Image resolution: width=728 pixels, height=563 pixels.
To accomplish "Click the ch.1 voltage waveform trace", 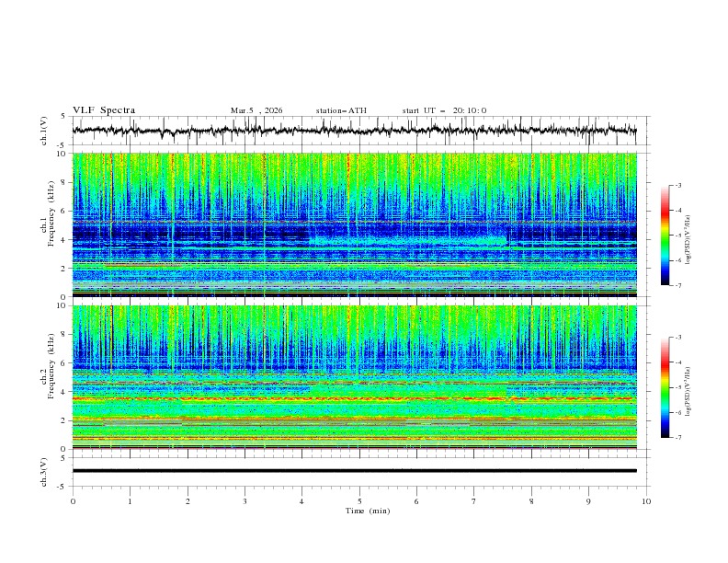I will tap(354, 131).
